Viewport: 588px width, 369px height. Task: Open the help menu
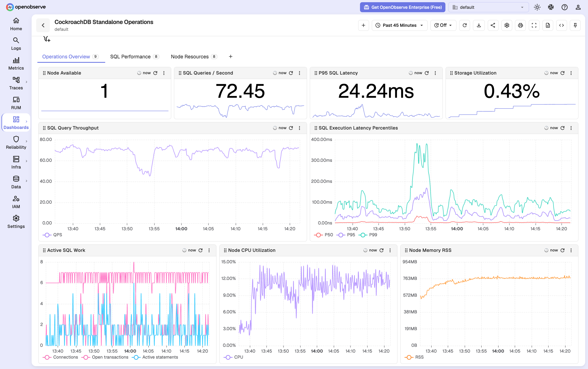[x=564, y=7]
